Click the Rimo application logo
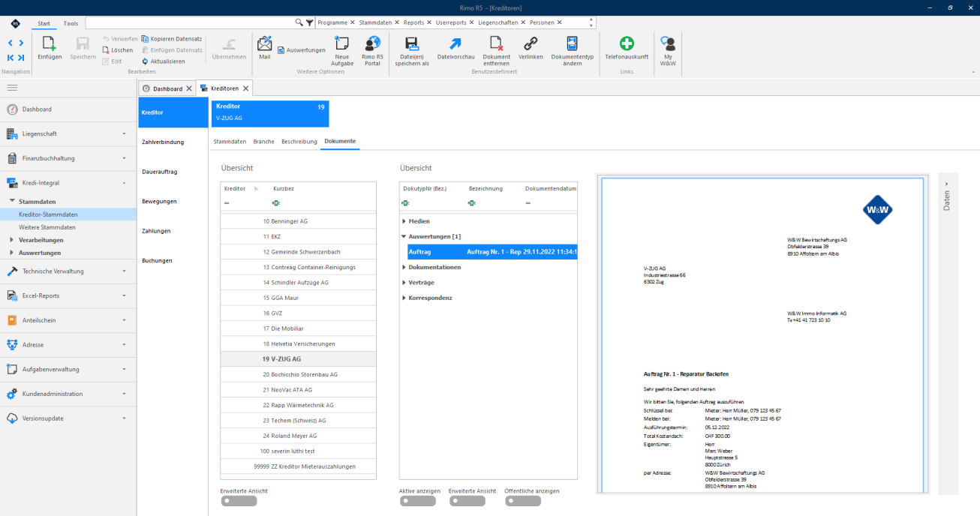Image resolution: width=980 pixels, height=516 pixels. click(15, 23)
